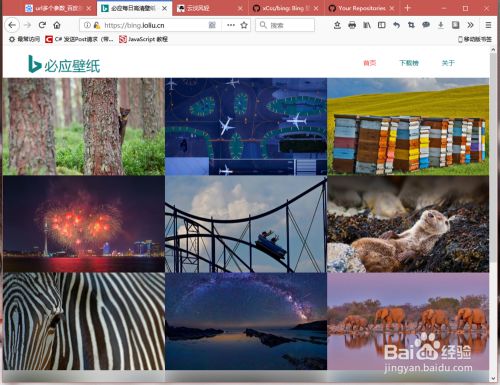
Task: Click the Bing logo on the page
Action: [x=64, y=64]
